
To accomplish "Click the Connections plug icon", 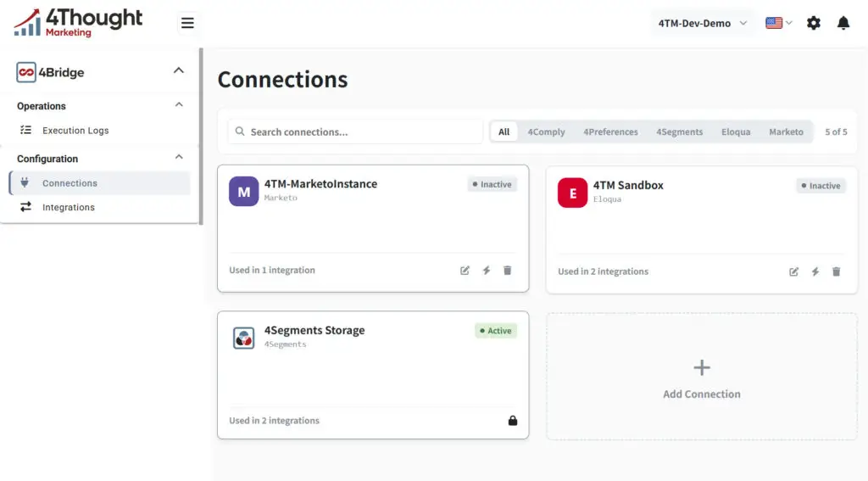I will [x=25, y=182].
